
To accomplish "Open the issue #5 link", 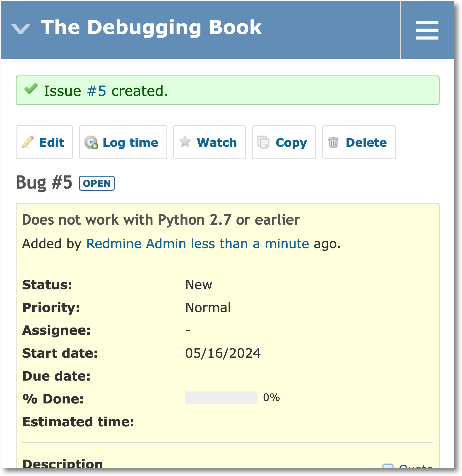I will (96, 91).
